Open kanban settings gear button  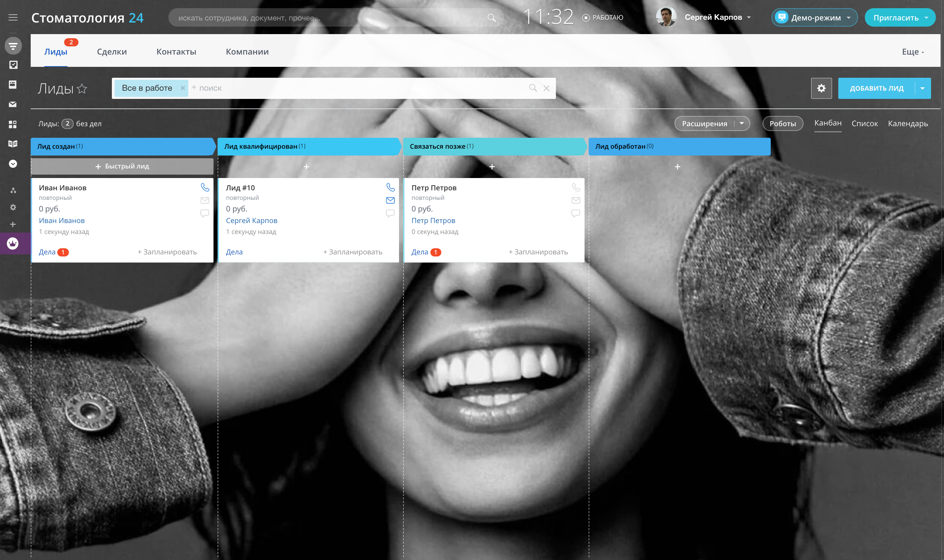[x=821, y=88]
